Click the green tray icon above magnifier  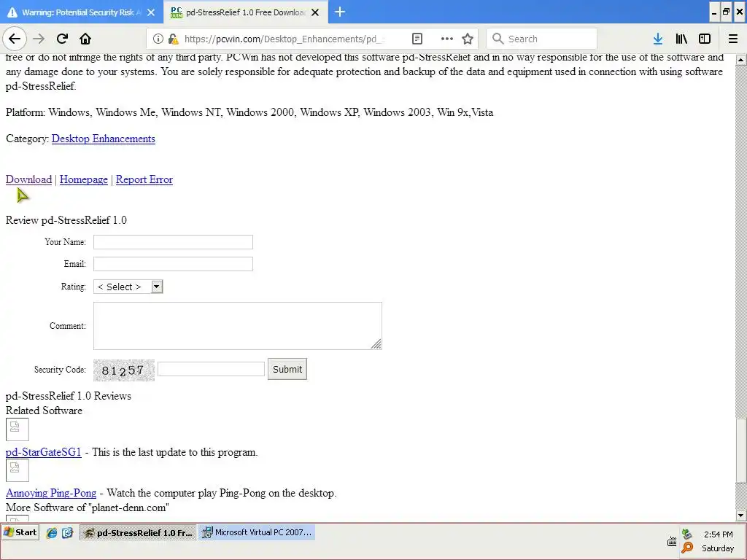tap(686, 534)
